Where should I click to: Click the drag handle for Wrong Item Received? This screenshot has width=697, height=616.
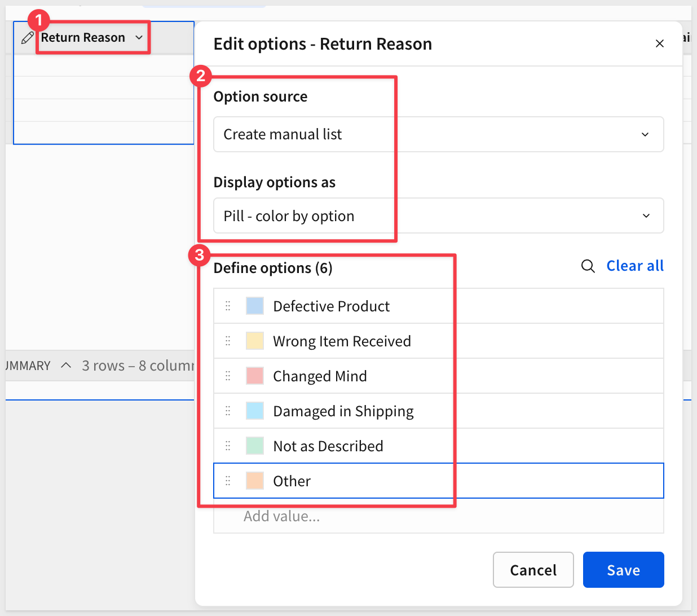coord(228,341)
